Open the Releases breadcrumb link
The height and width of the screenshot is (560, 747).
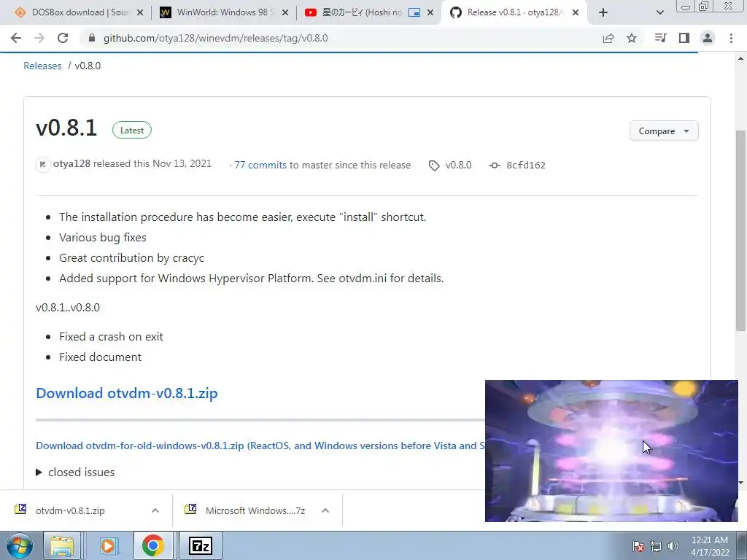click(42, 66)
